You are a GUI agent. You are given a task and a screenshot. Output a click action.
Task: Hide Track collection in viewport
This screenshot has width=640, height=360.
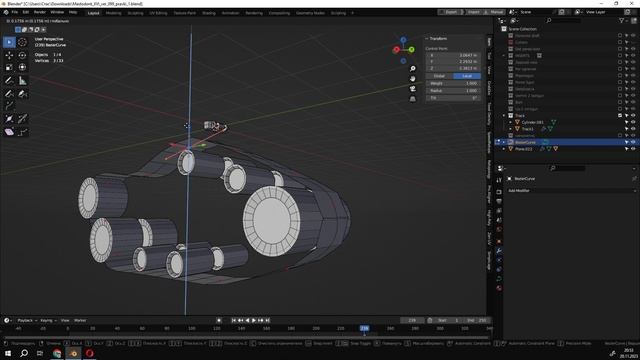633,116
